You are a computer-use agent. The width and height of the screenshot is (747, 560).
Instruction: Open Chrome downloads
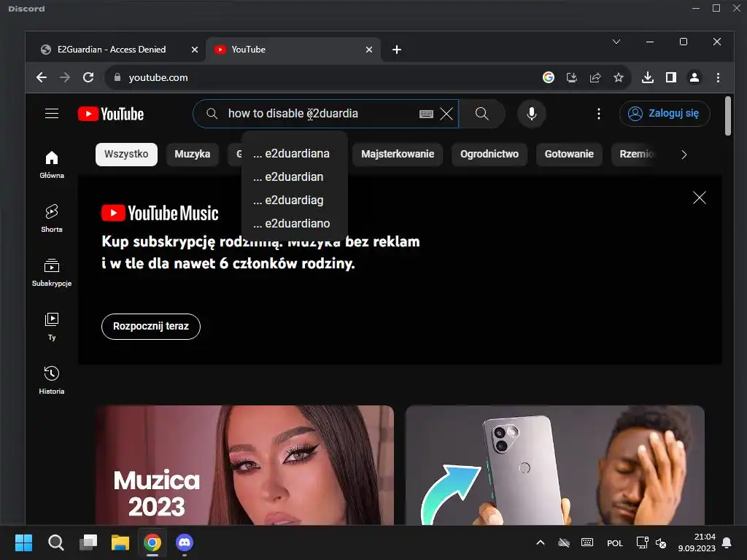(x=648, y=77)
